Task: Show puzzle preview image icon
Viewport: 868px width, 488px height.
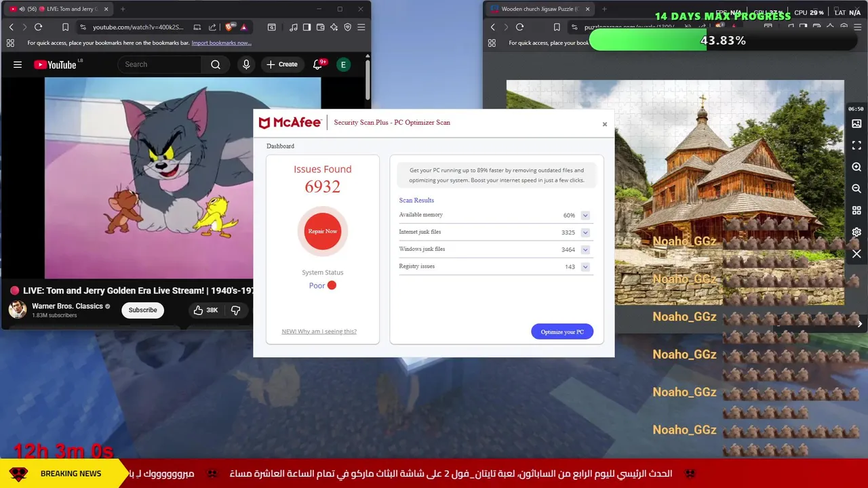Action: 856,123
